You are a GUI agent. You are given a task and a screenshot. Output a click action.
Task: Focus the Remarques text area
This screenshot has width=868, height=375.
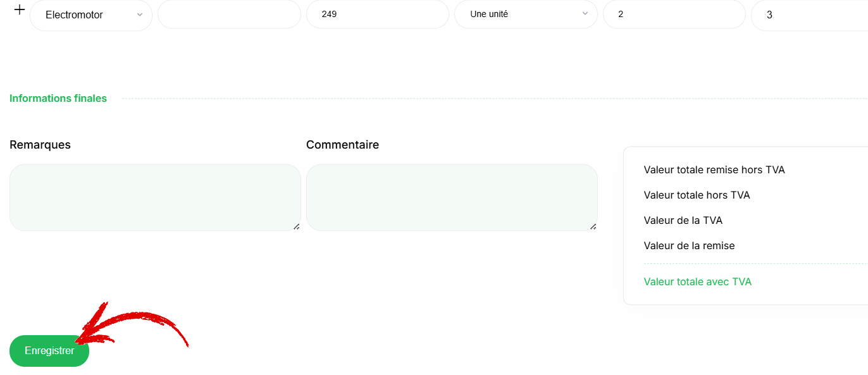[155, 197]
